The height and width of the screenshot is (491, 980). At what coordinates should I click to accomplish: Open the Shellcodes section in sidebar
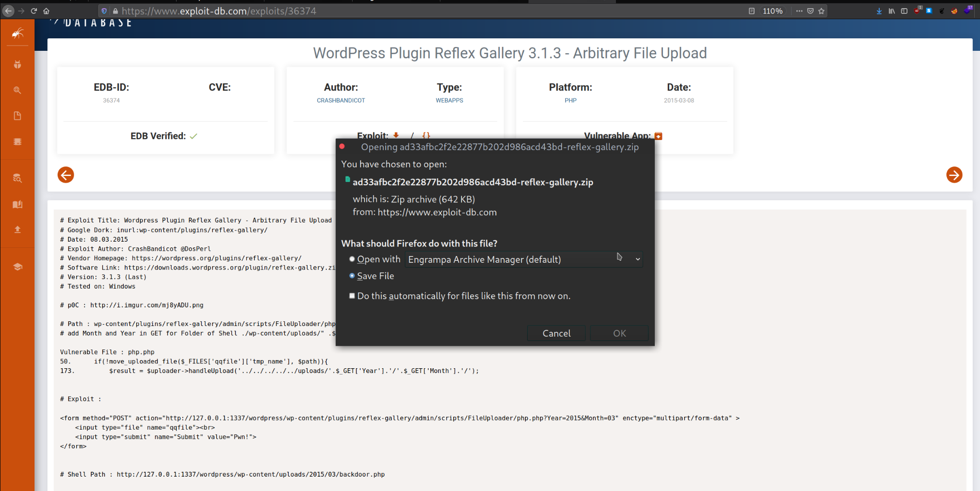point(17,141)
